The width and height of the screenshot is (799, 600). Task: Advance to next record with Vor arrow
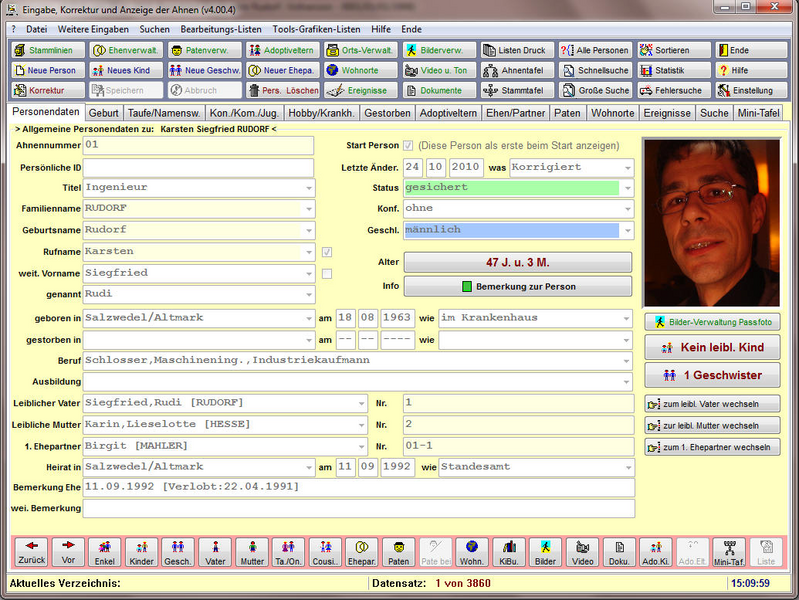[68, 553]
